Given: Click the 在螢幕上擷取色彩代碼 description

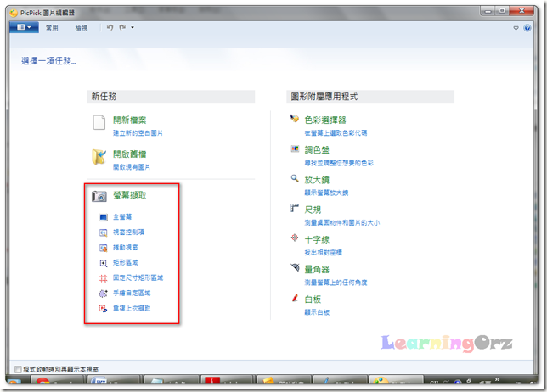Looking at the screenshot, I should click(336, 132).
